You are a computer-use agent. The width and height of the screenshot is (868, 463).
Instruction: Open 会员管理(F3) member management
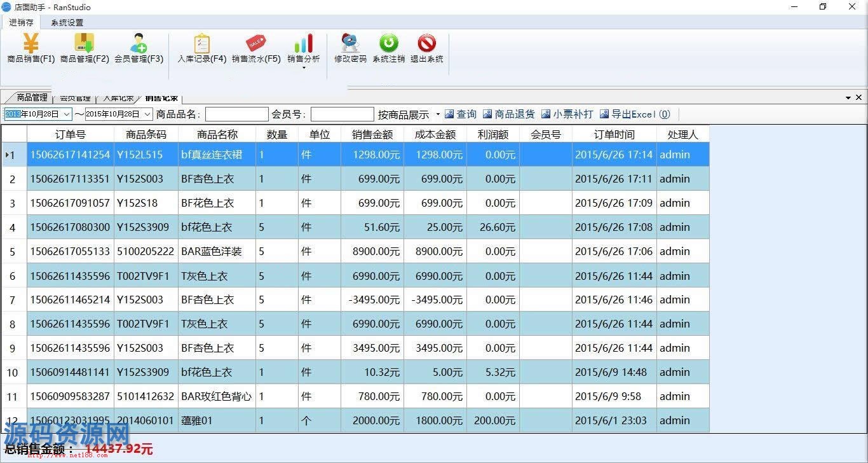click(x=139, y=48)
